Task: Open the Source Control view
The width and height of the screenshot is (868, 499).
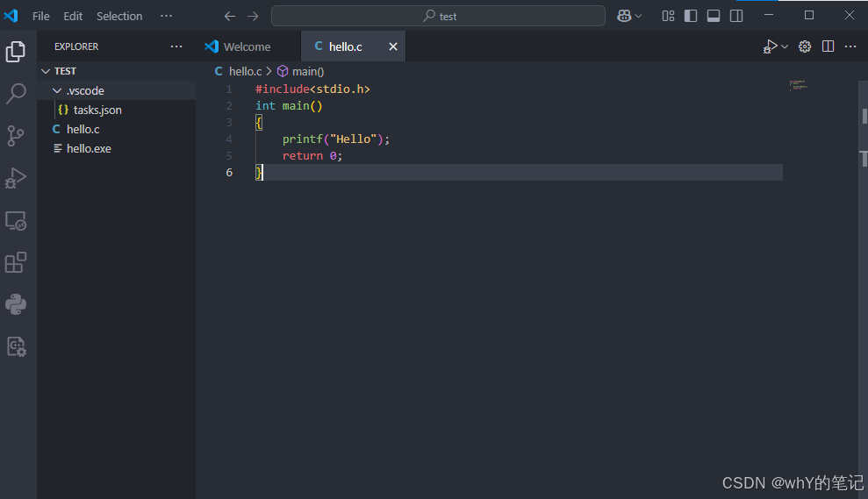Action: [x=16, y=136]
